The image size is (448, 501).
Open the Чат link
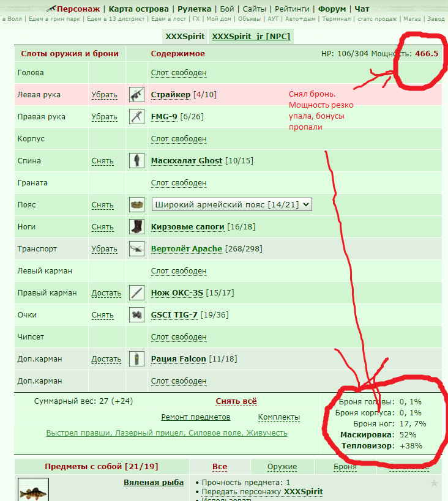point(362,9)
